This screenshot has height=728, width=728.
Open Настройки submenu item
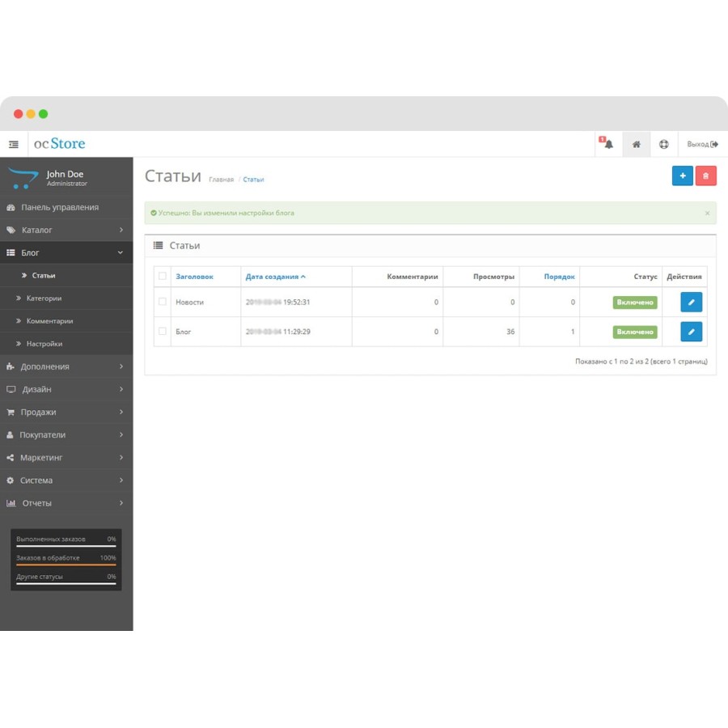[x=66, y=344]
